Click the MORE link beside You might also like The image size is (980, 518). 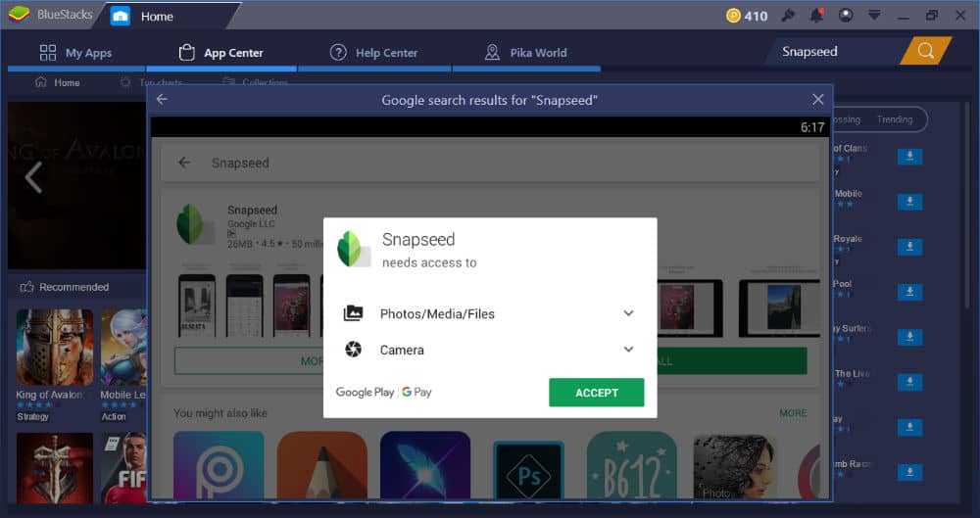click(793, 413)
